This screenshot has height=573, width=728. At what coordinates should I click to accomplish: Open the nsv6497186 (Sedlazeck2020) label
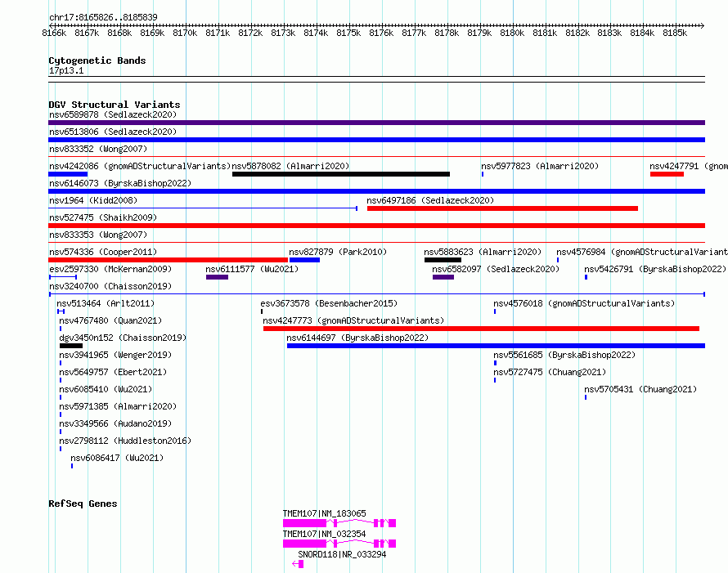pyautogui.click(x=430, y=200)
